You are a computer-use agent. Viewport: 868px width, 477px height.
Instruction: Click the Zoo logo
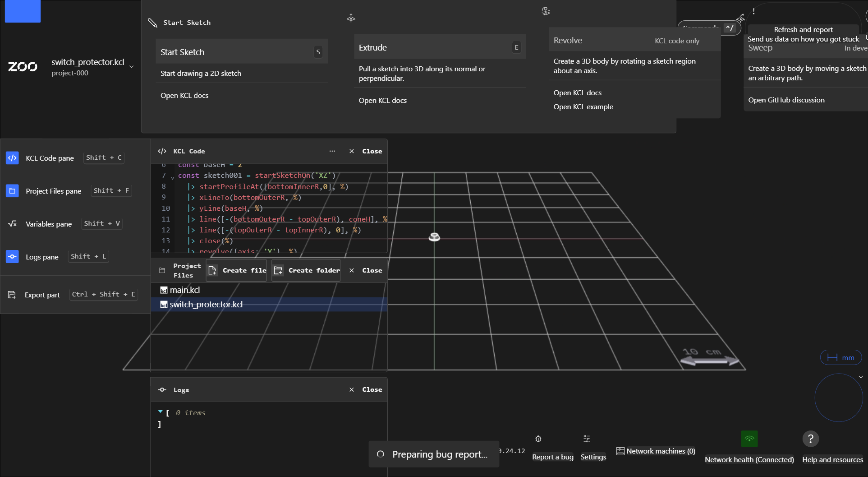click(x=23, y=67)
